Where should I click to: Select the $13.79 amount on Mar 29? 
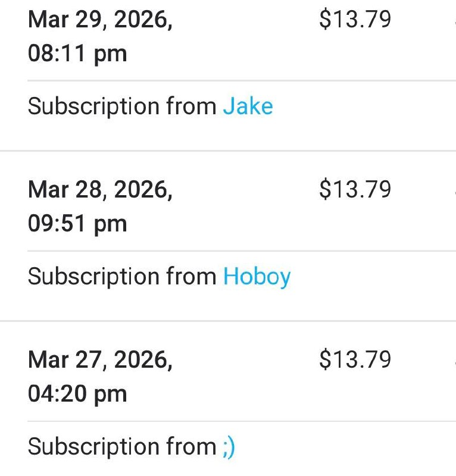355,20
